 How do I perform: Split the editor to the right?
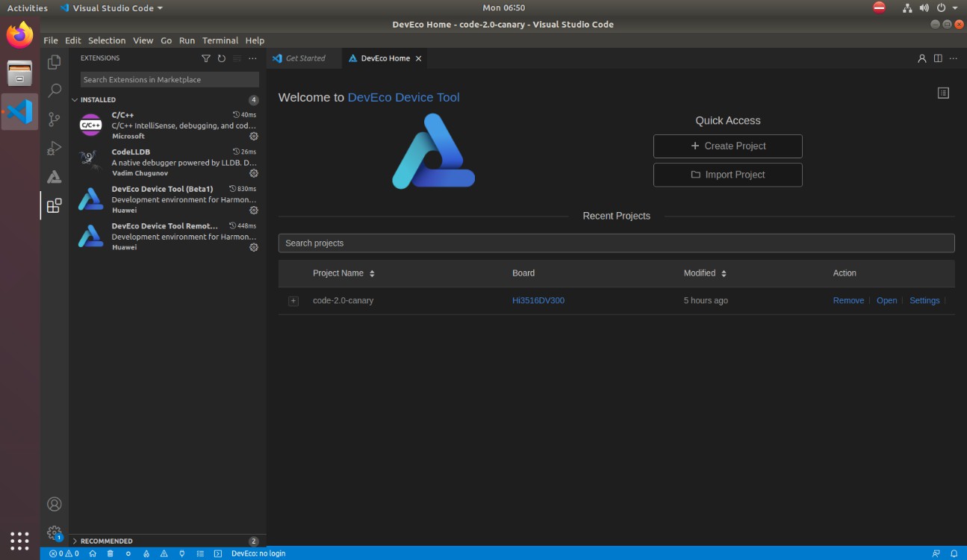[x=938, y=58]
